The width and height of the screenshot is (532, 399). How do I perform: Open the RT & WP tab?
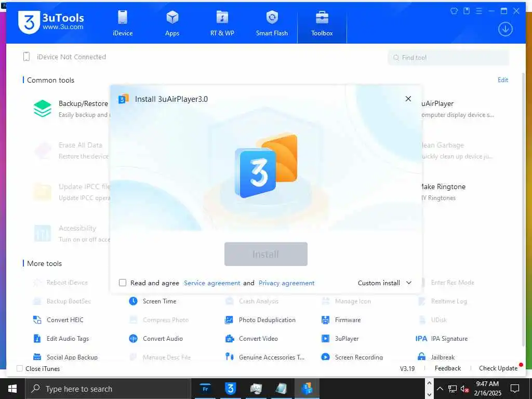pyautogui.click(x=222, y=23)
